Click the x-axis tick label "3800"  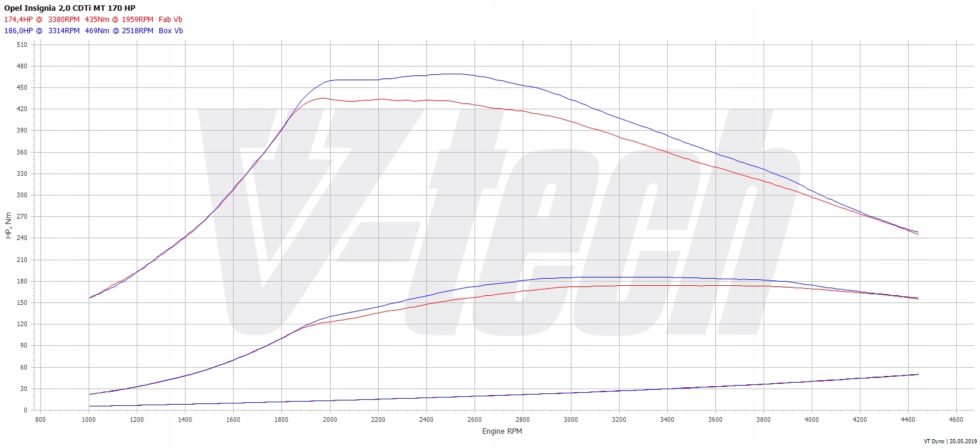coord(764,419)
